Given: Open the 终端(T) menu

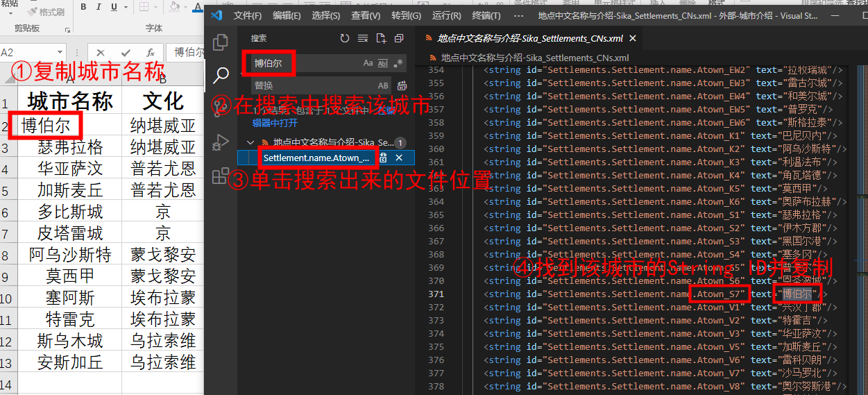Looking at the screenshot, I should tap(486, 15).
